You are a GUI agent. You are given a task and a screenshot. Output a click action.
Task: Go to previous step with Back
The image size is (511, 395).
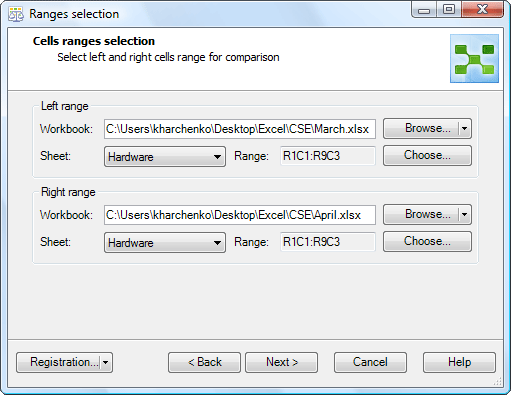point(204,362)
